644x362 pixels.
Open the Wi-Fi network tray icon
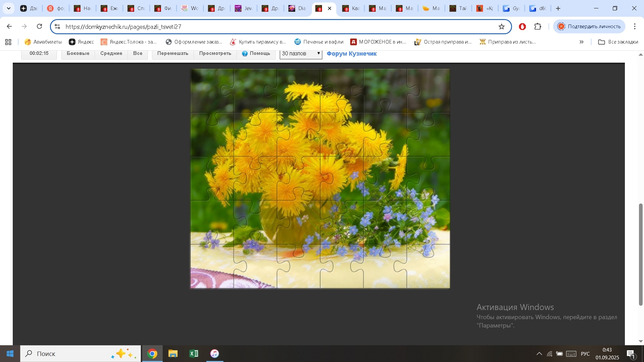(x=549, y=354)
